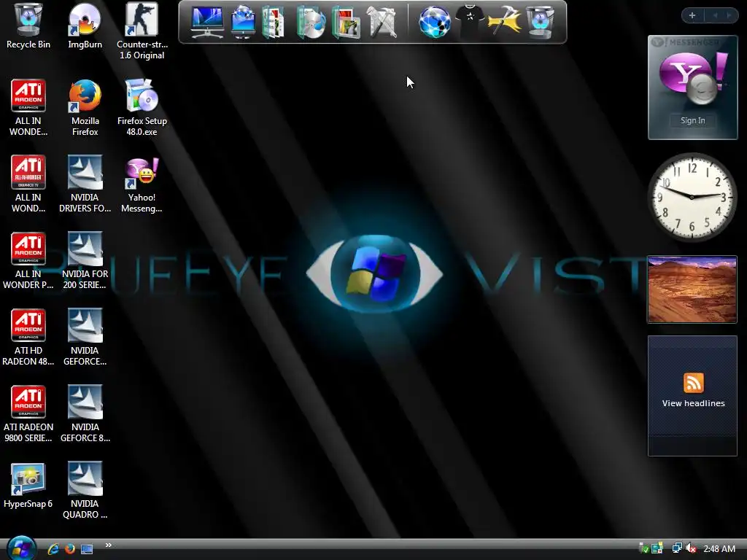Viewport: 747px width, 560px height.
Task: Click the device icon with green check in tray
Action: [x=643, y=548]
